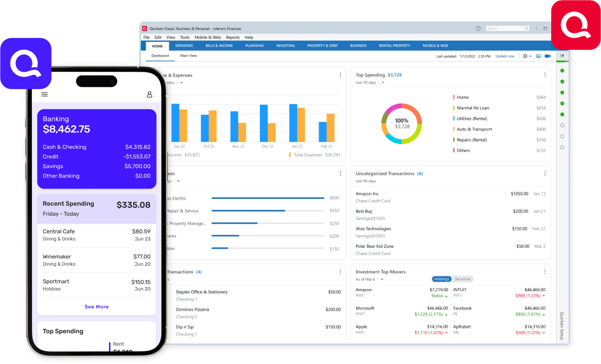Open the three-dot menu on Income & Expenses card
Image resolution: width=601 pixels, height=364 pixels.
click(x=341, y=75)
